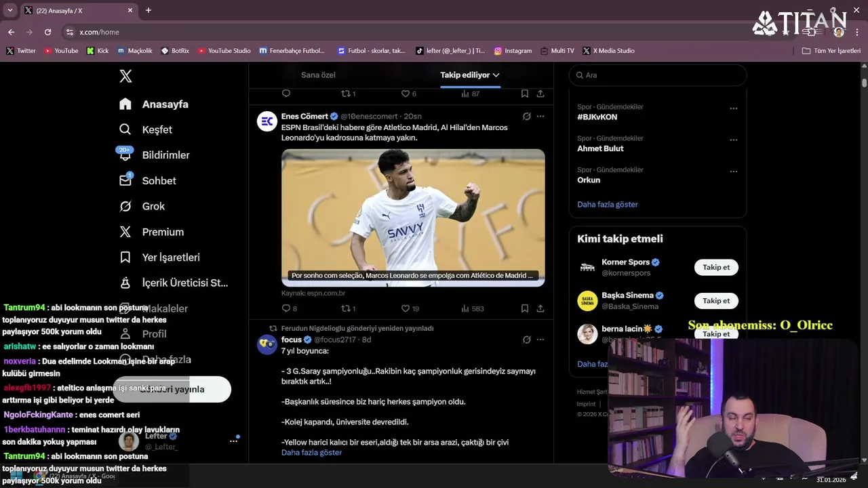Repost Enes Cömert's post
868x488 pixels.
pyautogui.click(x=348, y=308)
